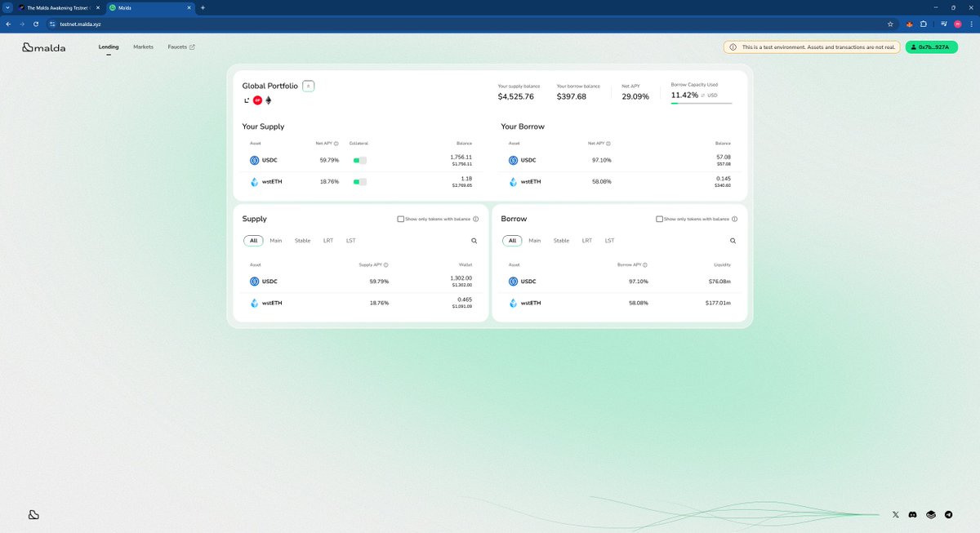Open a new browser tab with plus button

tap(203, 7)
